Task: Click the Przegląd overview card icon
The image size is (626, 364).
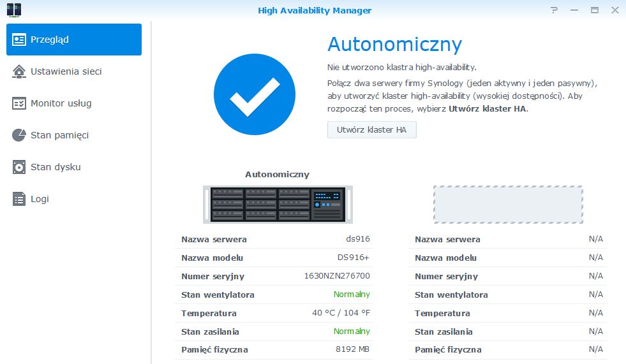Action: click(19, 40)
